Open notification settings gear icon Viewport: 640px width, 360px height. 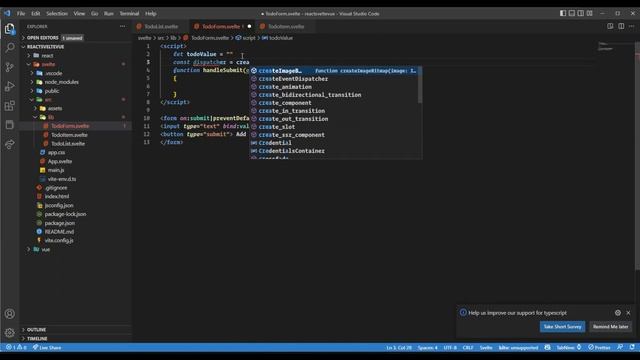618,313
